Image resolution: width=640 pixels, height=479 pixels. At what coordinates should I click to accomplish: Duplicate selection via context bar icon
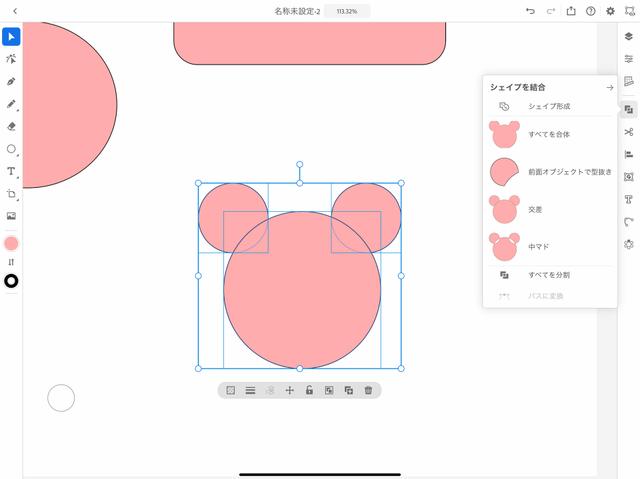pyautogui.click(x=349, y=390)
